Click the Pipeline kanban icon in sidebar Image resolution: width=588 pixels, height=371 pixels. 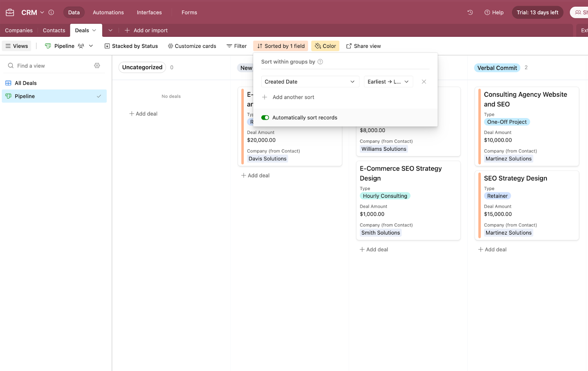click(8, 96)
